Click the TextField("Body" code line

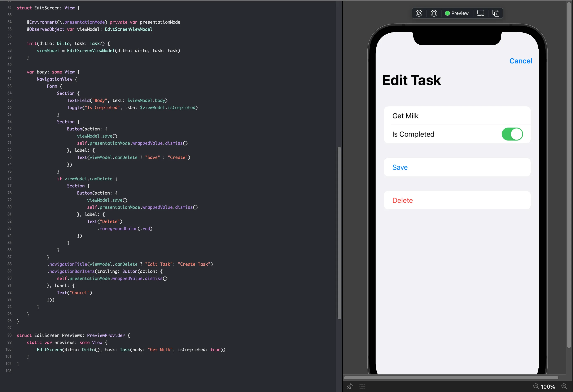point(117,100)
